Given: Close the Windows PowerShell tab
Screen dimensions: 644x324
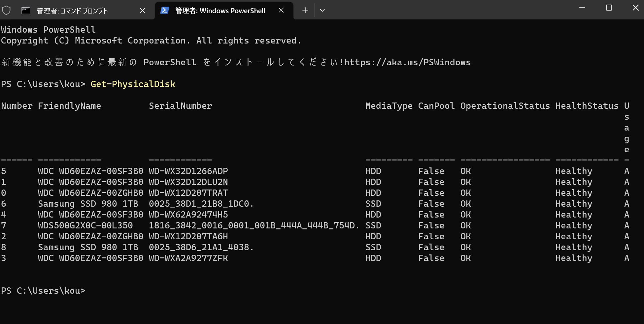Looking at the screenshot, I should [x=281, y=11].
